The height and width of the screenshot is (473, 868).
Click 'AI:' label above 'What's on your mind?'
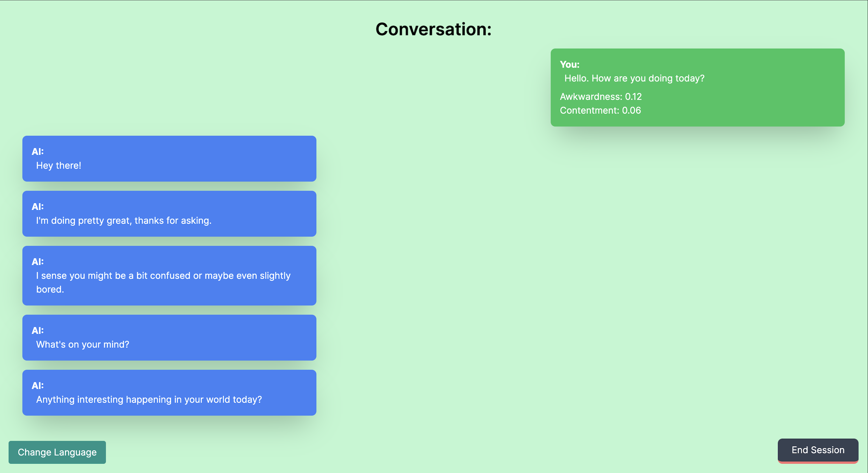coord(38,331)
